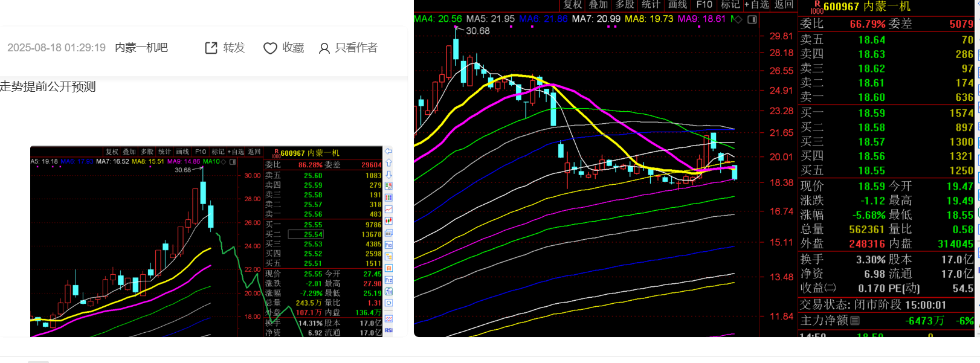The width and height of the screenshot is (980, 363).
Task: Click the Fio icon in left chart sidebar
Action: 388,245
